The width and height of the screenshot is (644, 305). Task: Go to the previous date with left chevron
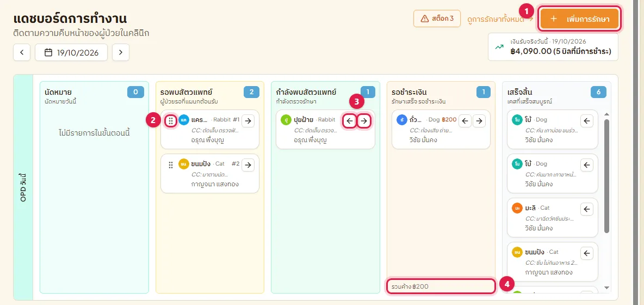coord(22,52)
